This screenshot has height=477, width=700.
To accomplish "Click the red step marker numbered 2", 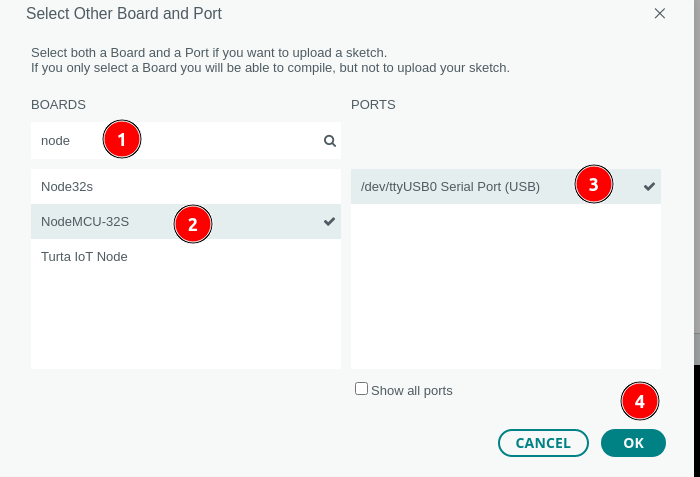I will point(193,224).
